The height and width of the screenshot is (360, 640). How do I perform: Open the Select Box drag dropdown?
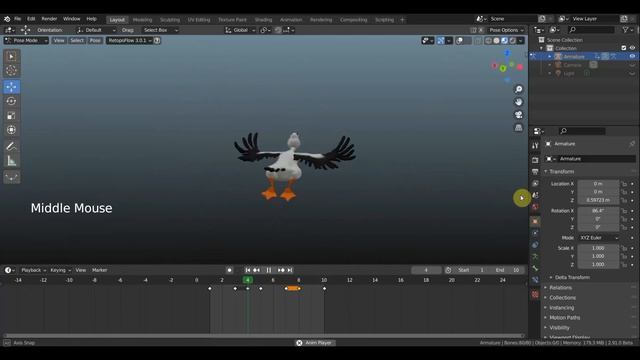point(160,30)
